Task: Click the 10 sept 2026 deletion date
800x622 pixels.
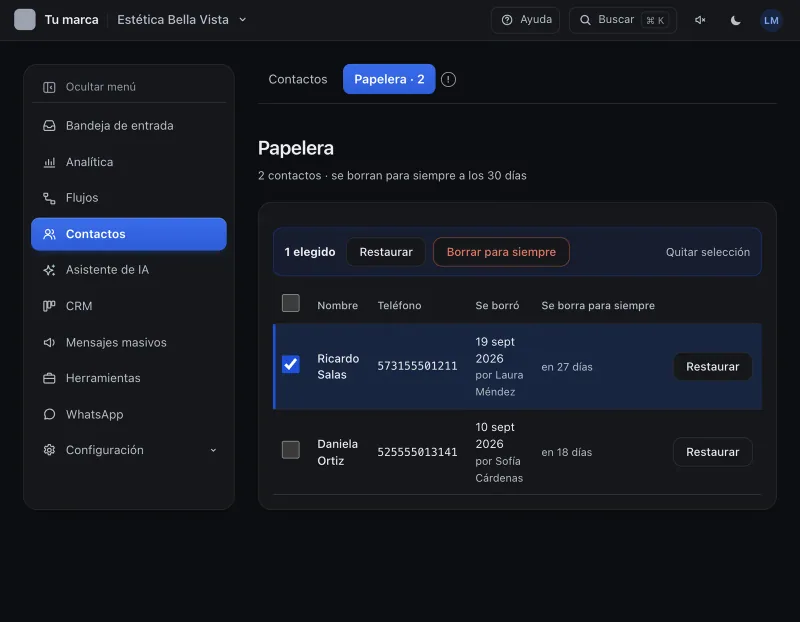Action: 495,436
